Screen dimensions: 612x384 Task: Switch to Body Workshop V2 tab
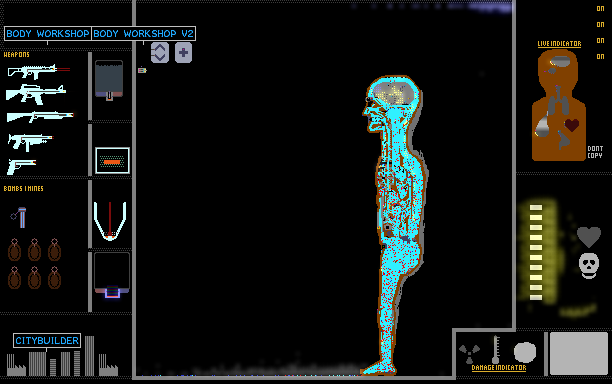pyautogui.click(x=144, y=34)
